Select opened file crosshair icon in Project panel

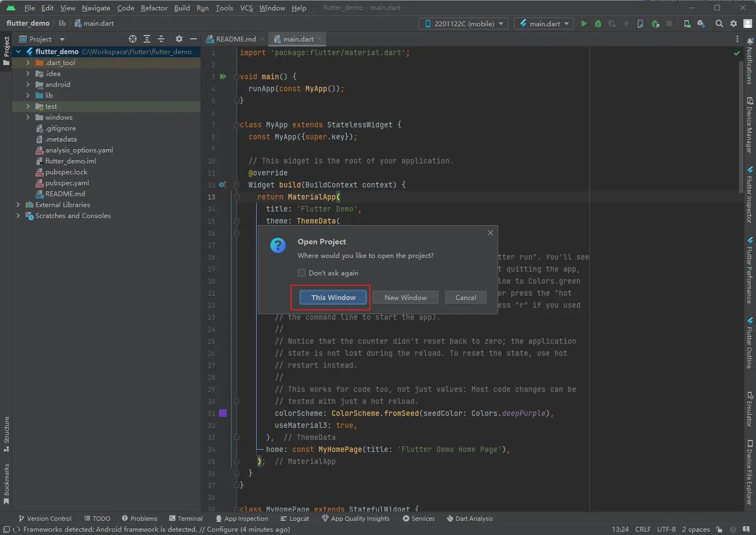(x=133, y=39)
